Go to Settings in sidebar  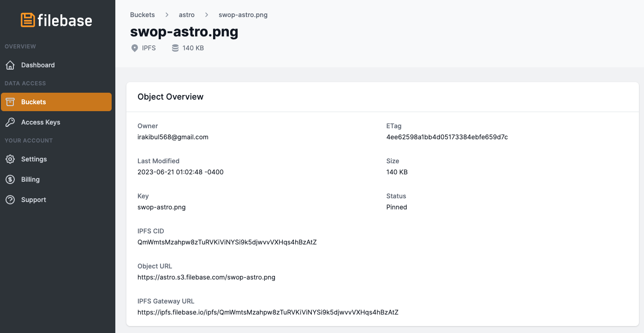(x=56, y=159)
